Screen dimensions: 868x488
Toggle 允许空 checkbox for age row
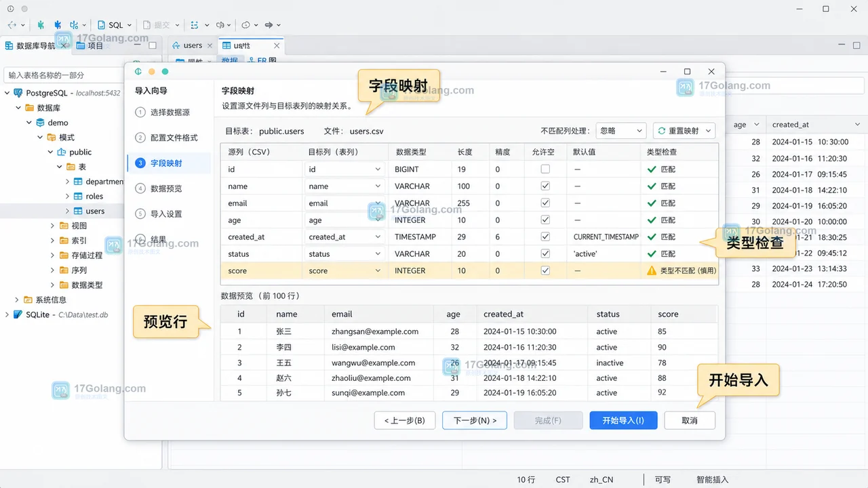click(x=545, y=220)
